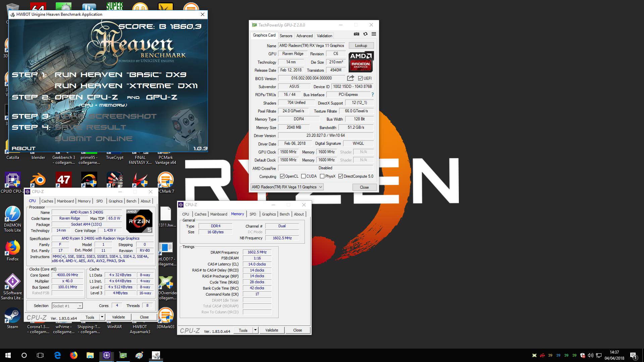The height and width of the screenshot is (362, 644).
Task: Click AMD Radeon Graphics logo in GPU-Z
Action: tap(361, 62)
